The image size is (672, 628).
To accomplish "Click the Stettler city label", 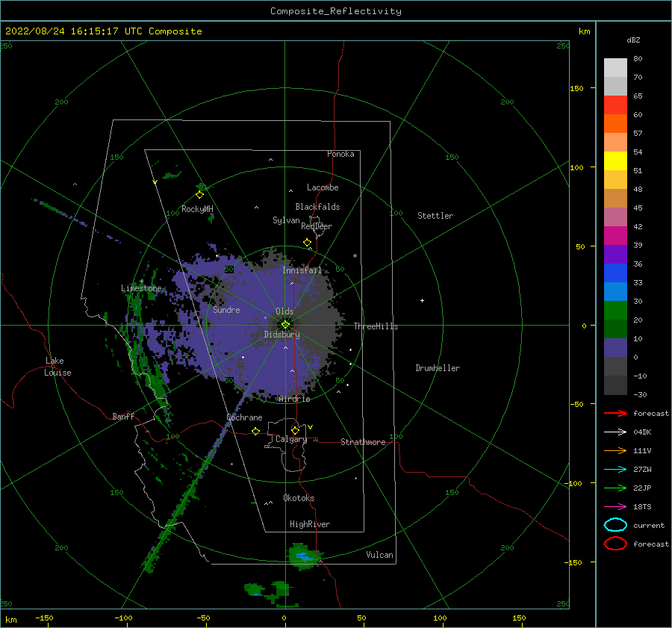I will point(435,216).
